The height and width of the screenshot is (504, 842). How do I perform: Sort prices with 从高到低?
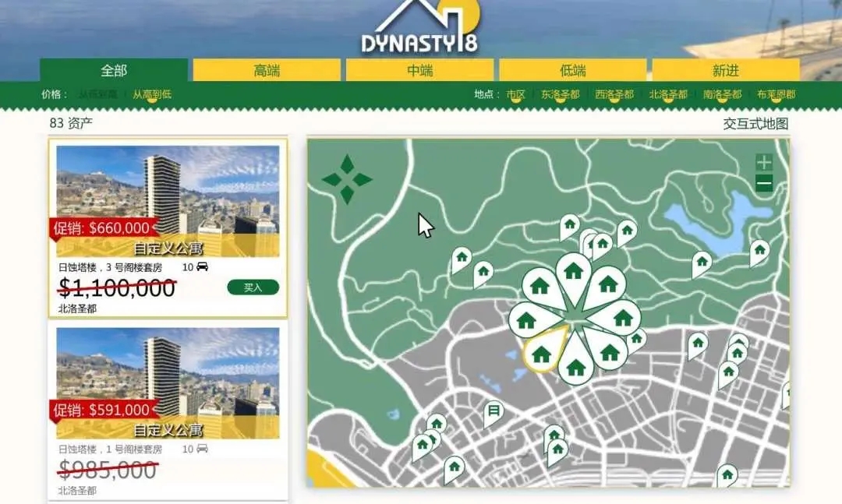(x=152, y=94)
